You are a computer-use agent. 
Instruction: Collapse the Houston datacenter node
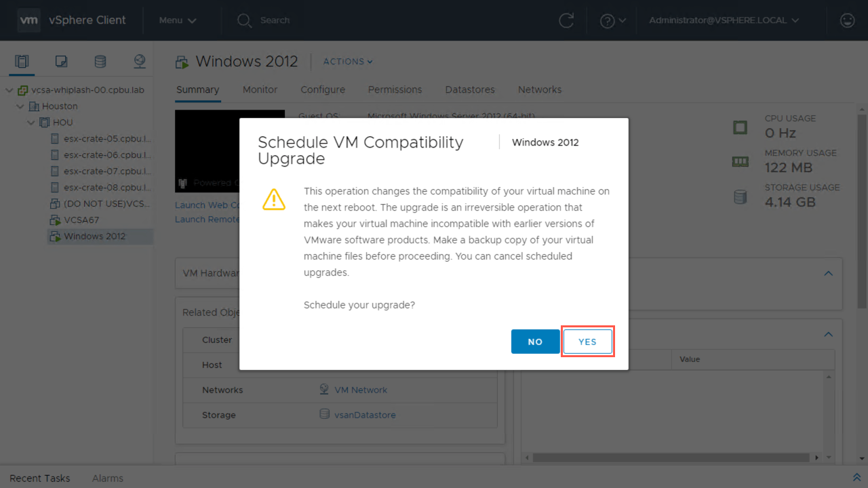tap(20, 106)
